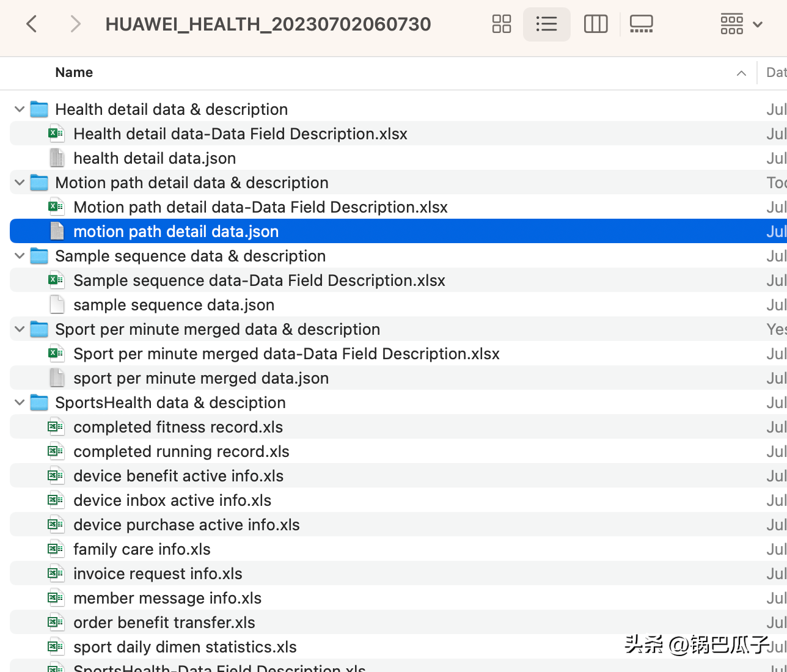Viewport: 787px width, 672px height.
Task: Switch to column view
Action: coord(596,24)
